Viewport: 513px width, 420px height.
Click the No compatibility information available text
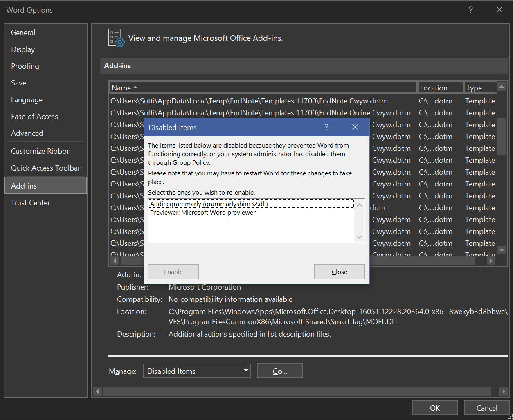[230, 299]
